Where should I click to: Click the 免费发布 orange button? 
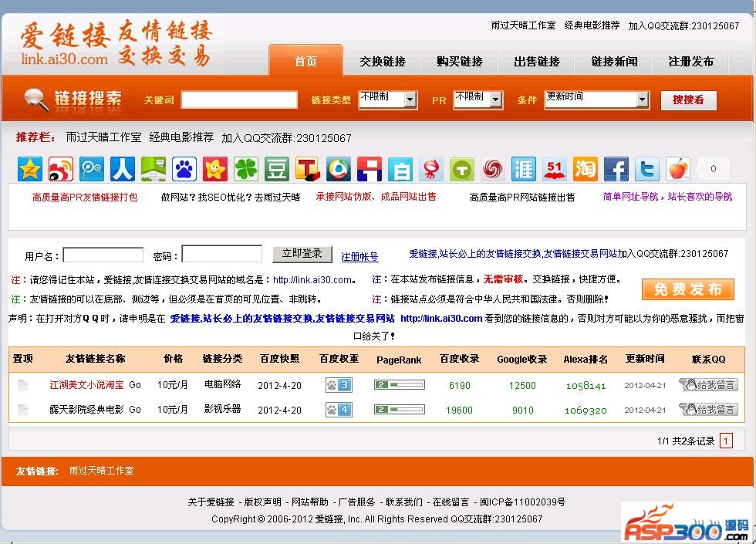[x=688, y=289]
